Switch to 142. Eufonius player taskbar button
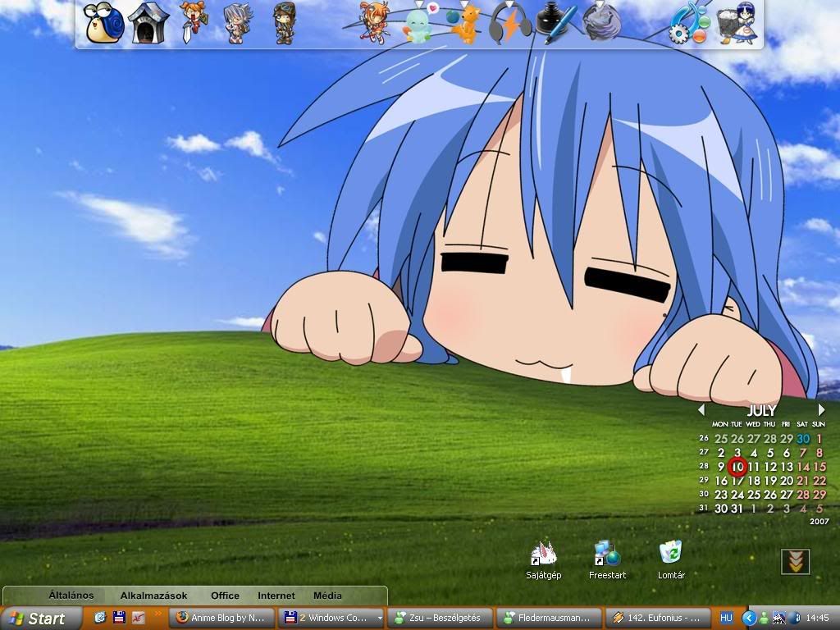Image resolution: width=840 pixels, height=630 pixels. click(659, 618)
